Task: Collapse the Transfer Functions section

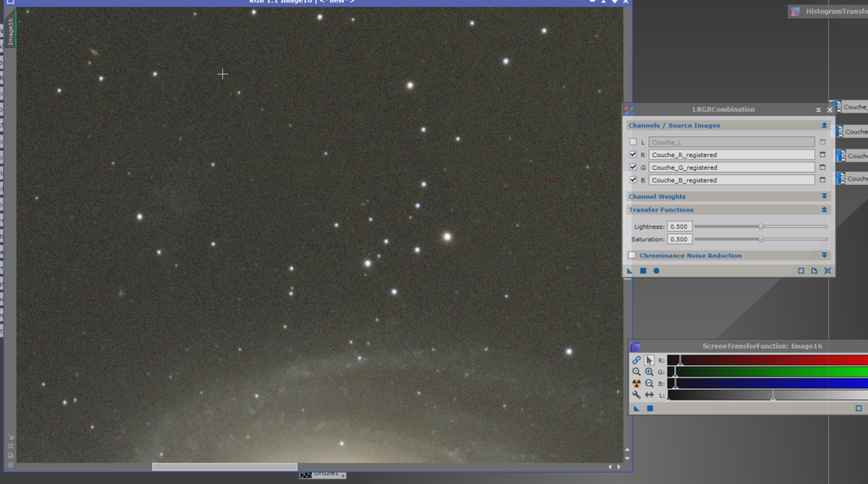Action: tap(825, 210)
